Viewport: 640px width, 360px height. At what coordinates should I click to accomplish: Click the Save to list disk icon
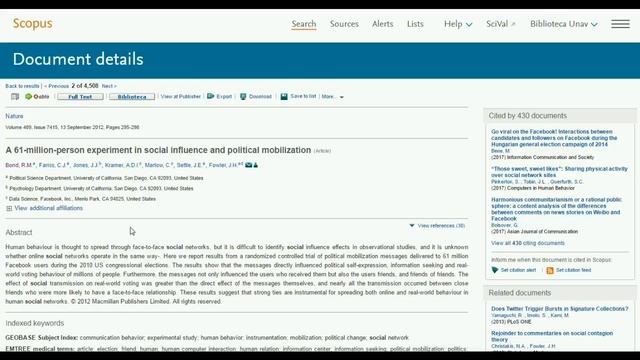click(284, 96)
